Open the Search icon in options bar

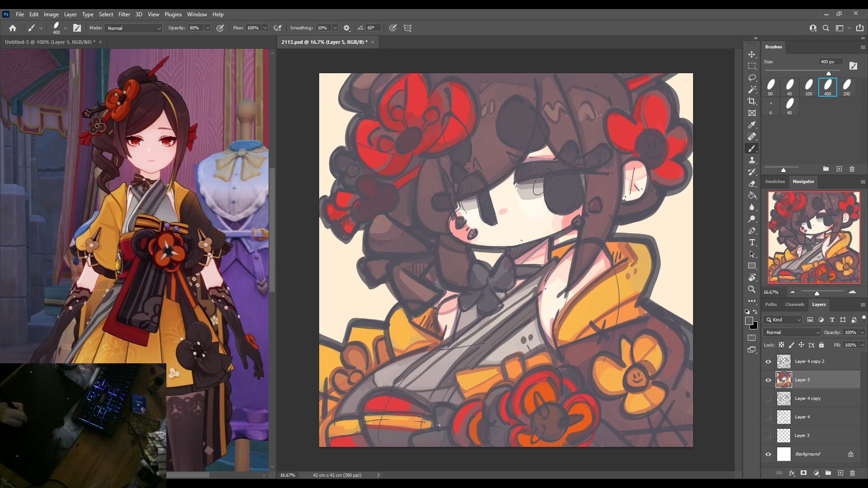click(826, 28)
